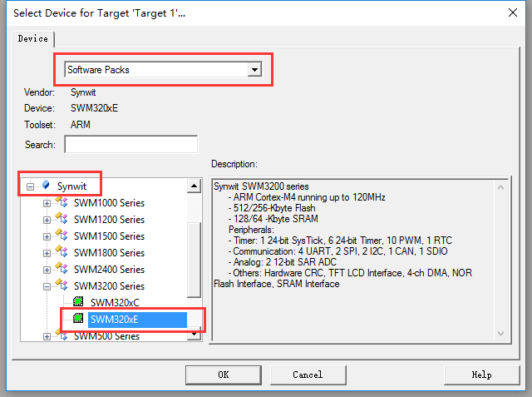This screenshot has width=532, height=397.
Task: Select the SWM1200 Series entry
Action: (109, 220)
